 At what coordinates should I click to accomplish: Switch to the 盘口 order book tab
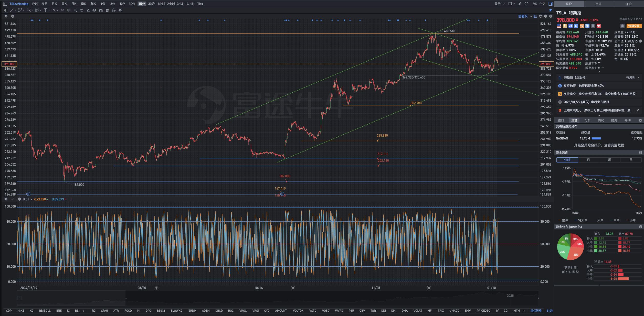[x=561, y=120]
